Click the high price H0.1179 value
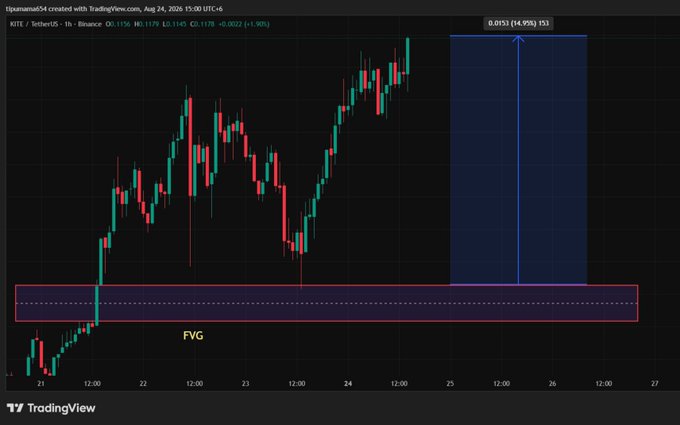 click(x=147, y=24)
